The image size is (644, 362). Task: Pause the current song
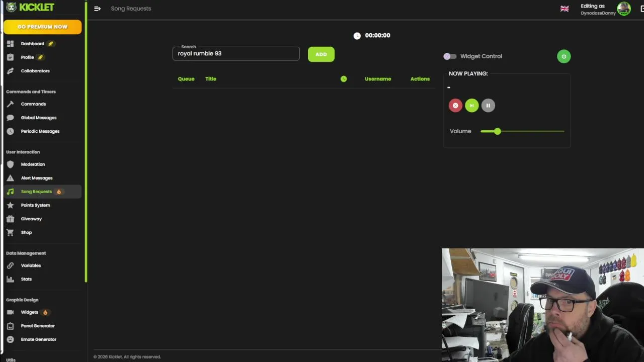[488, 106]
